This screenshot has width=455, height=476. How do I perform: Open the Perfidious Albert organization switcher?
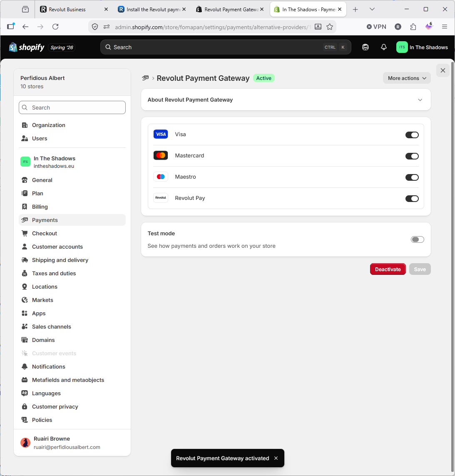coord(72,82)
